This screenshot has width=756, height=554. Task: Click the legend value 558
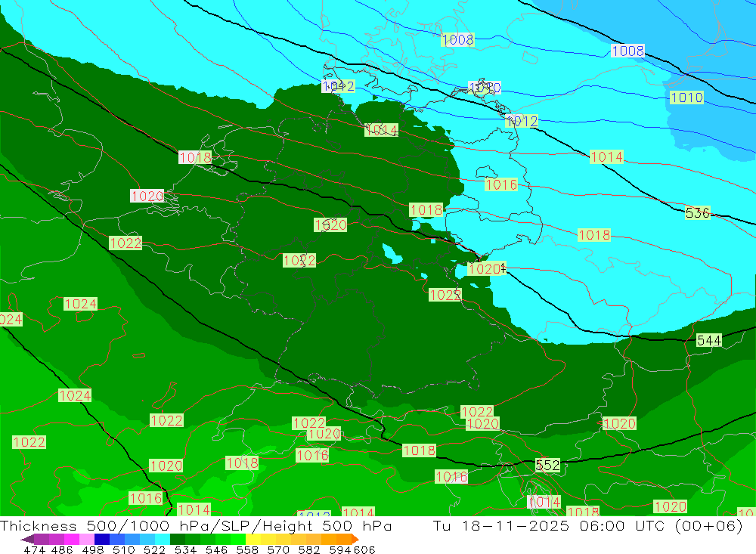pos(247,550)
